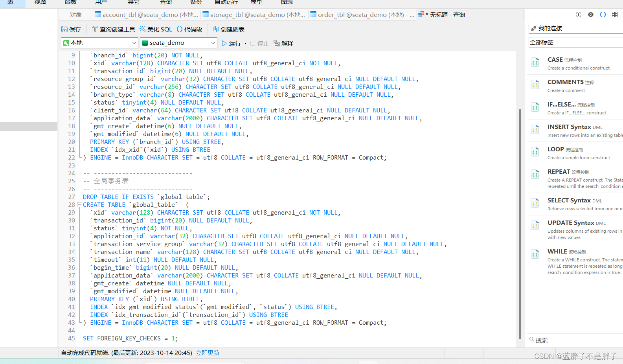Click LOOP snippet icon
The image size is (623, 364).
(535, 152)
